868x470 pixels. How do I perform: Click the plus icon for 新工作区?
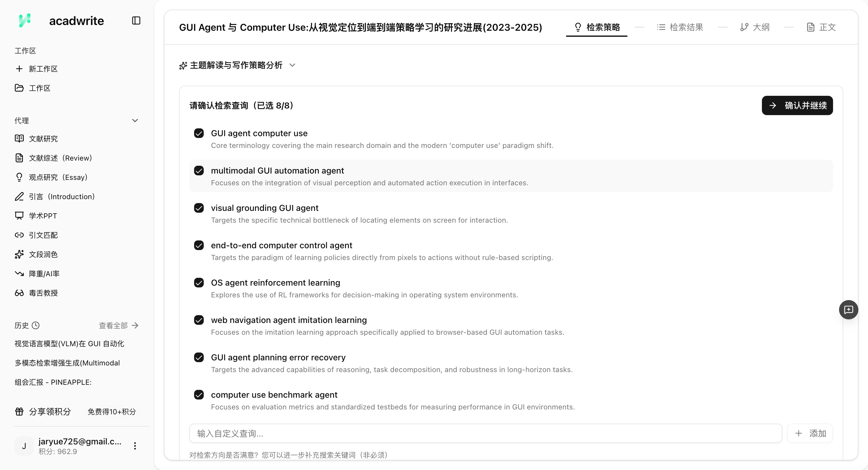[x=19, y=69]
